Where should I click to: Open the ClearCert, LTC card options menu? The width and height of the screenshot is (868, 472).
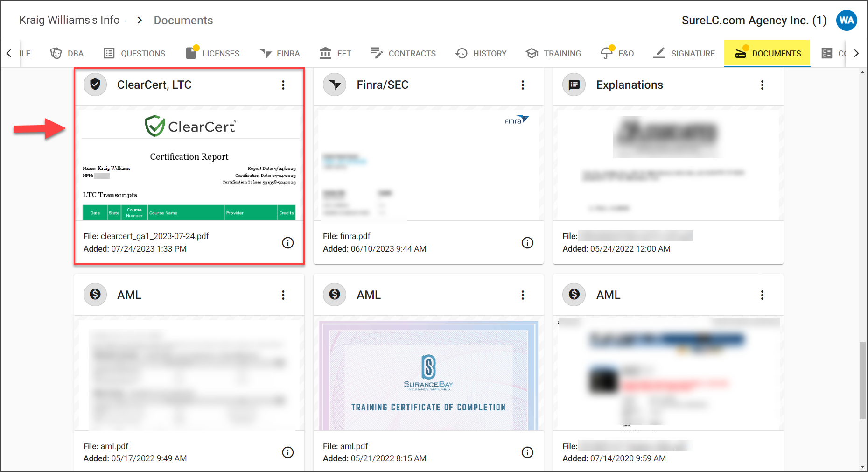(x=283, y=85)
